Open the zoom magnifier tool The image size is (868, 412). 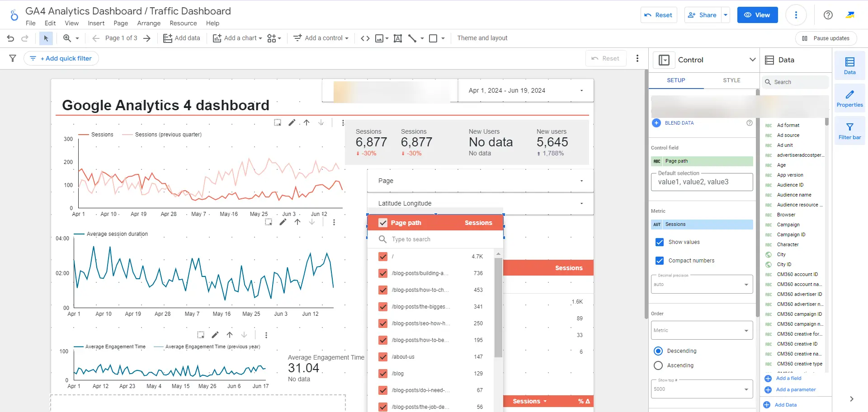point(67,38)
